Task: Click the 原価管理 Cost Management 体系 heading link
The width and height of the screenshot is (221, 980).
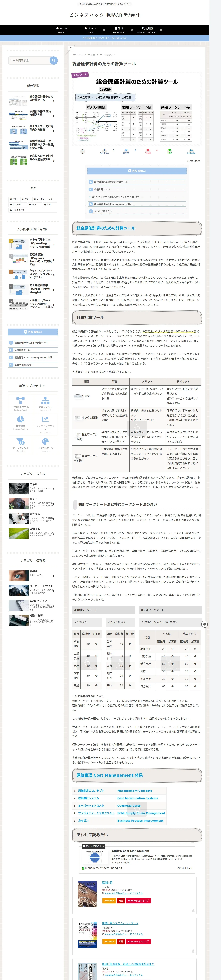Action: (x=109, y=775)
